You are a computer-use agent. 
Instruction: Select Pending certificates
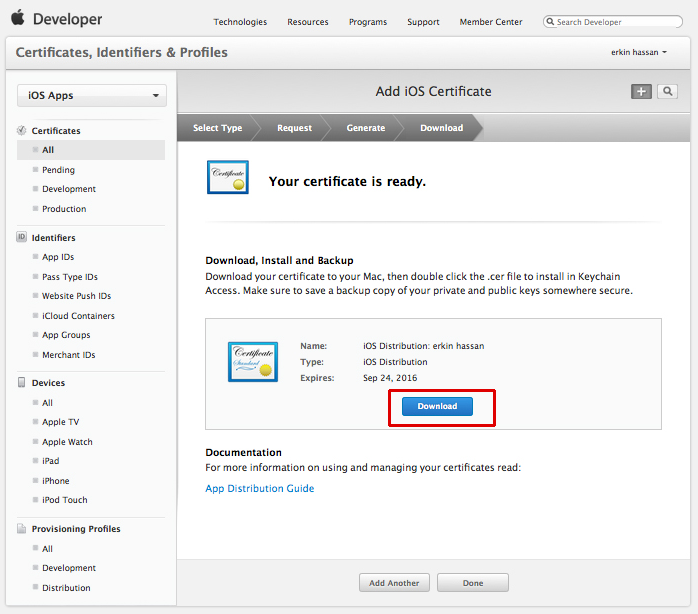tap(58, 170)
